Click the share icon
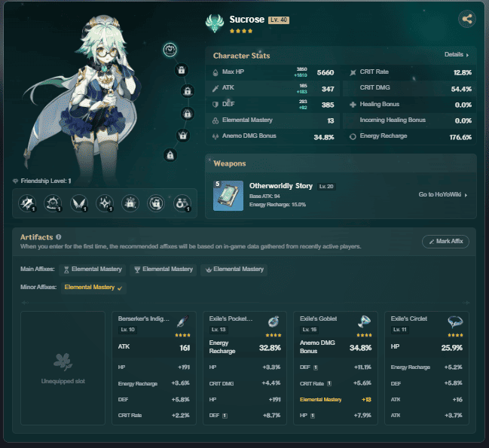Screen dimensions: 489x448 point(467,19)
